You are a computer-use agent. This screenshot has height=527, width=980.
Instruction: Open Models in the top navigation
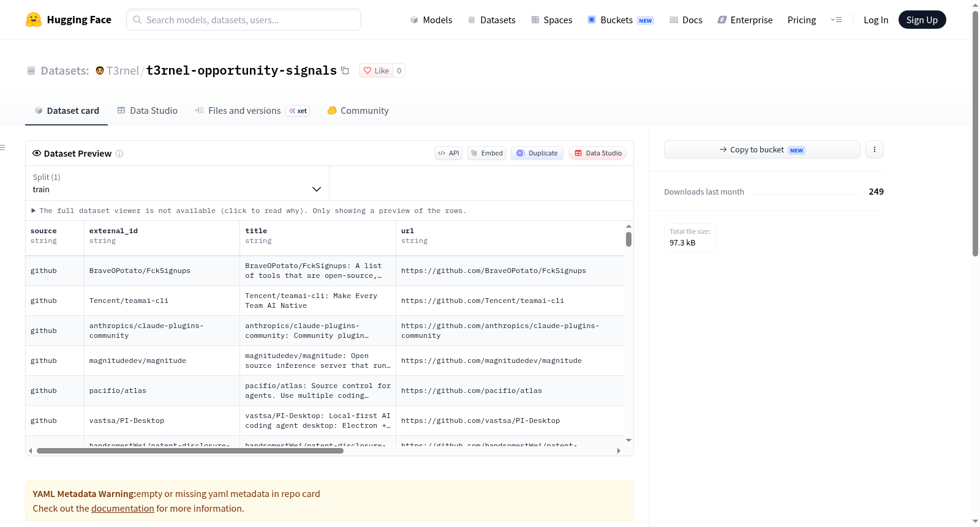pyautogui.click(x=431, y=20)
